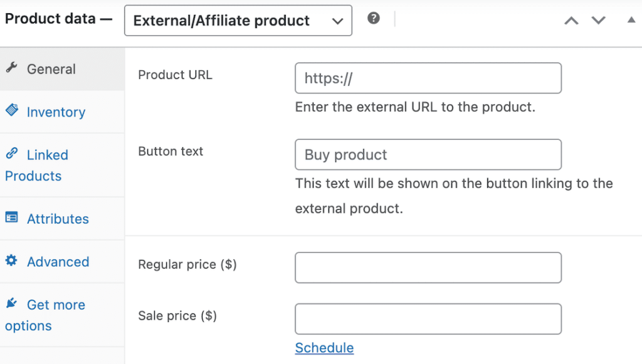Click the up chevron to move panel up
Viewport: 642px width, 364px height.
(x=571, y=20)
